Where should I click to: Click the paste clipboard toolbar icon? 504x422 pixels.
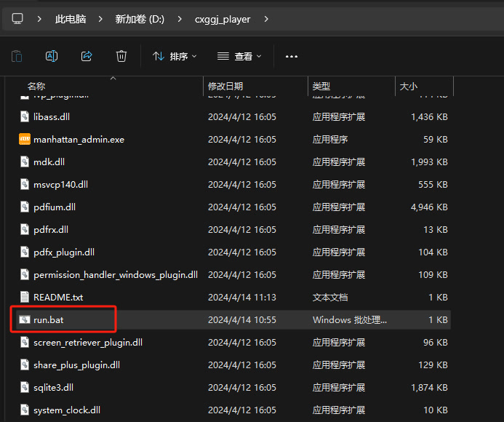pyautogui.click(x=17, y=56)
